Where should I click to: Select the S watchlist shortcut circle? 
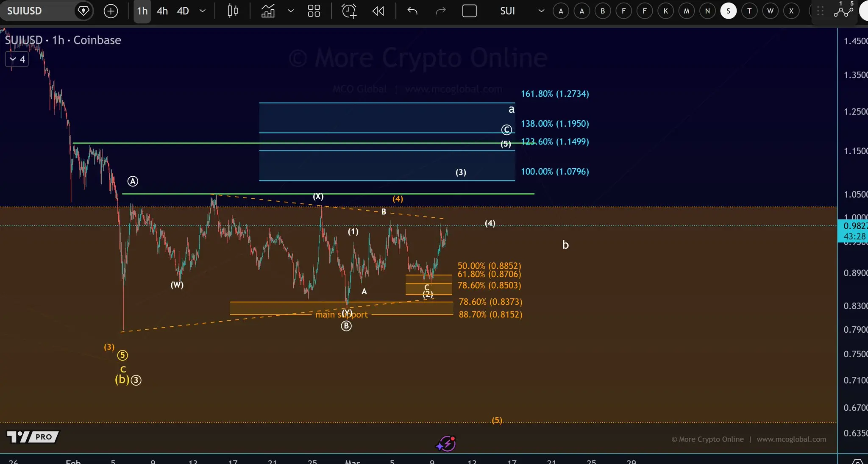pos(728,11)
